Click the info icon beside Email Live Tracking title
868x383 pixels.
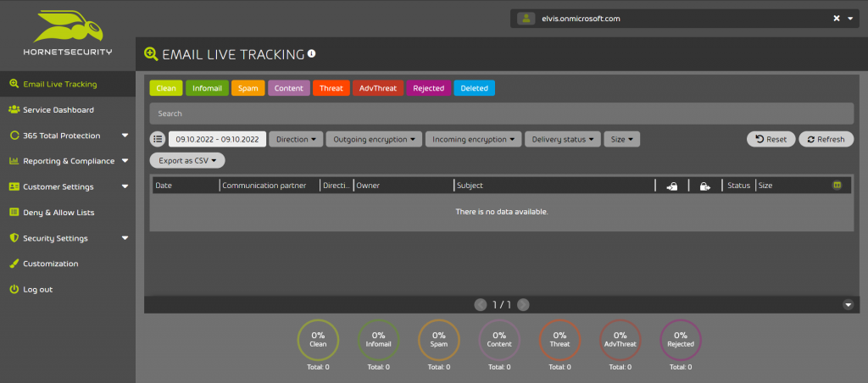(x=312, y=53)
